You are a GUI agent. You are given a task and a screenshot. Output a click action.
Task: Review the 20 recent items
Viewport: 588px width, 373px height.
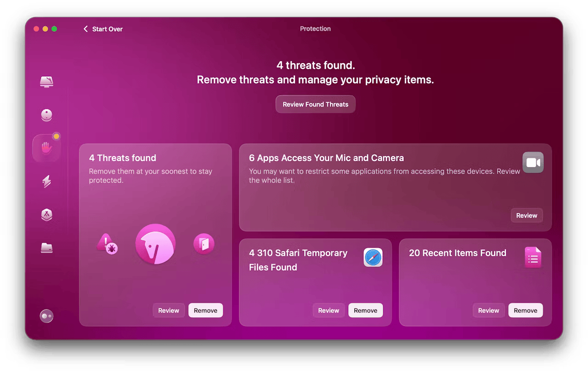[488, 311]
